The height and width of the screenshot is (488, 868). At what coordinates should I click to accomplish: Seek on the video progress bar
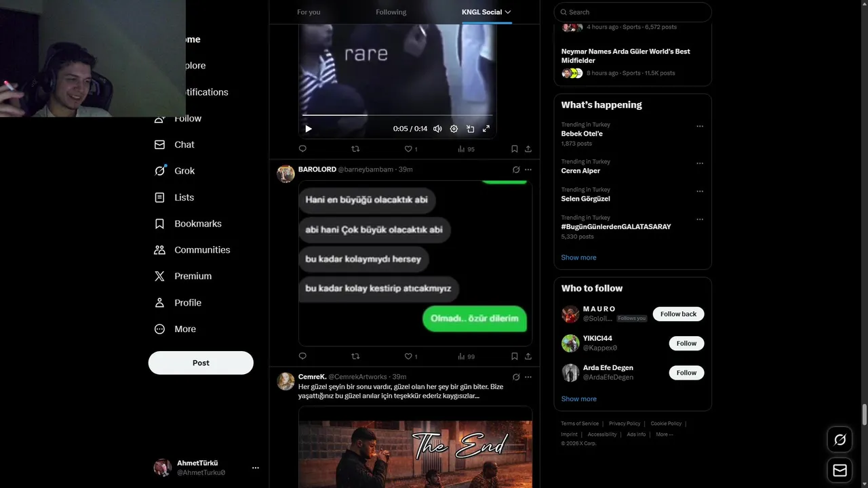click(397, 115)
